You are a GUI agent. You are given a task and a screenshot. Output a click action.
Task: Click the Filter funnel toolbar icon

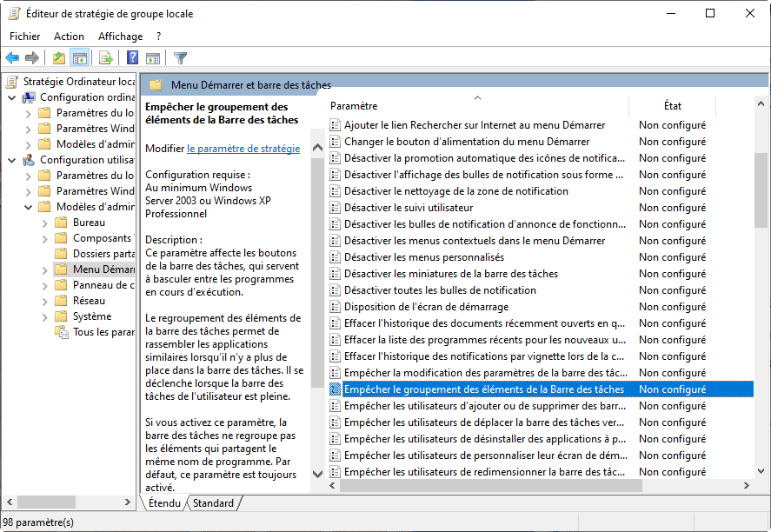pyautogui.click(x=181, y=58)
